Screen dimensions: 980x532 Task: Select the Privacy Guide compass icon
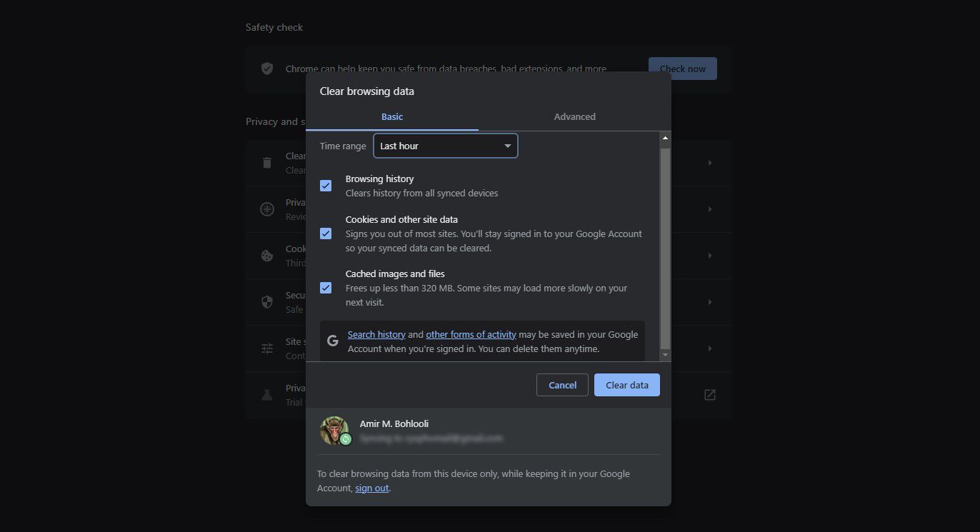click(266, 209)
